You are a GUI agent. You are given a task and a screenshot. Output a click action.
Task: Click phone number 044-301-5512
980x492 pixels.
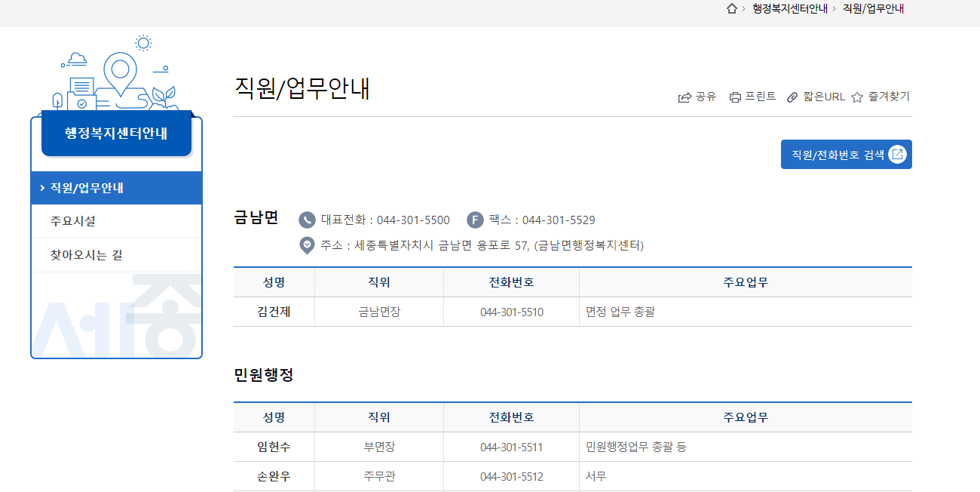coord(511,476)
